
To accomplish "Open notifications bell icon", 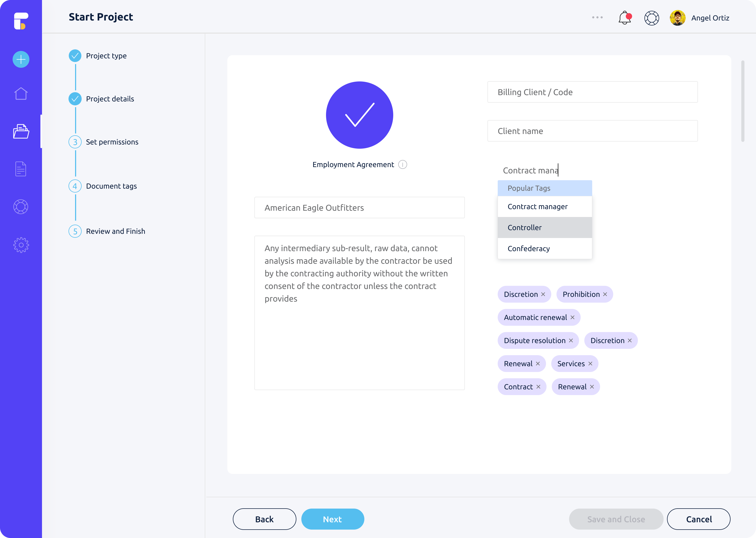I will click(x=624, y=18).
